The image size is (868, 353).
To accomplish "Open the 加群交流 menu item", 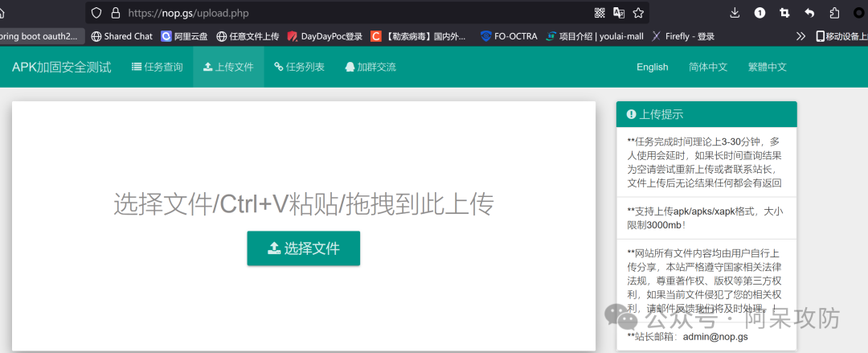I will coord(371,67).
